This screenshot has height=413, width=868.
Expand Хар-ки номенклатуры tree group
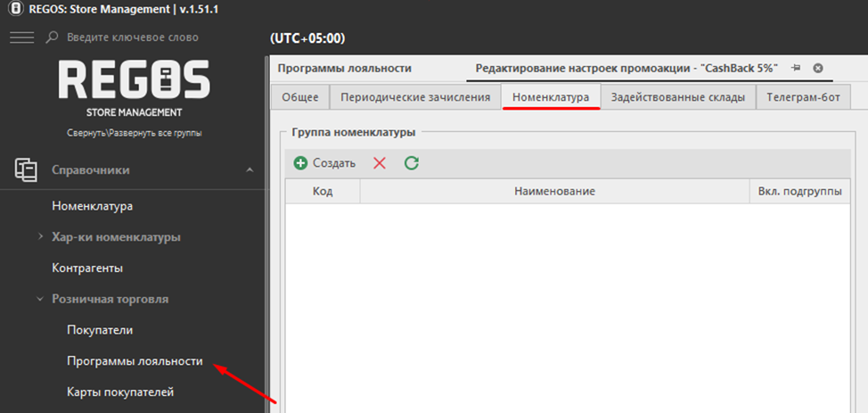click(x=40, y=237)
